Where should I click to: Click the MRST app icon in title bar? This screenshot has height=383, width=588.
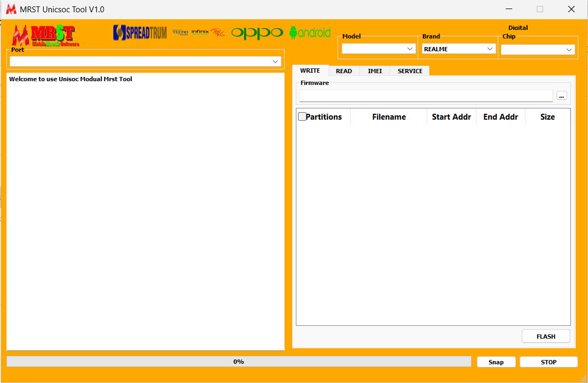[x=11, y=9]
